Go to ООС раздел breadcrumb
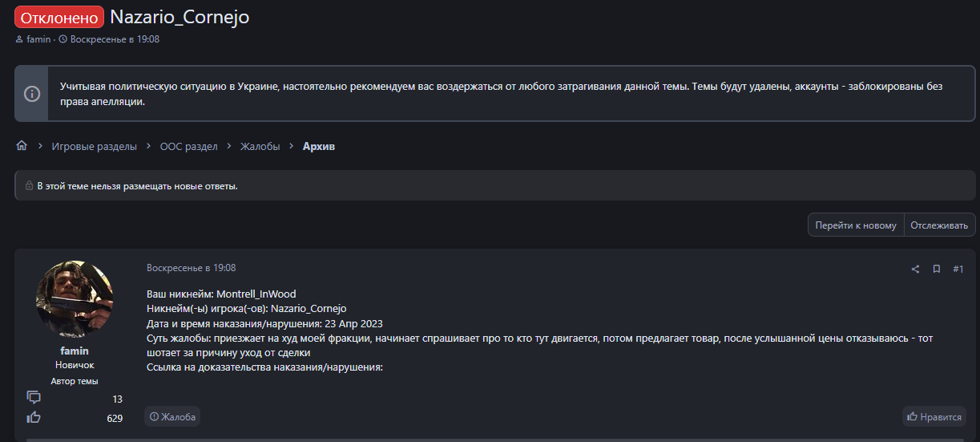980x442 pixels. tap(188, 146)
